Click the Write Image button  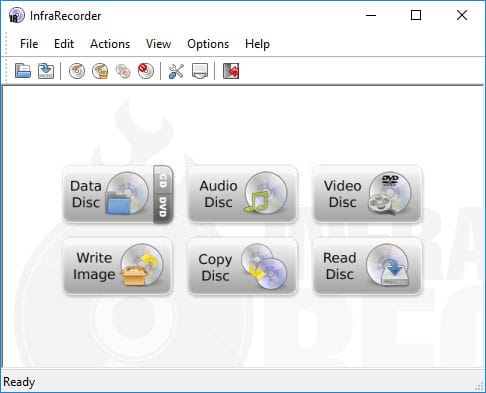[118, 266]
